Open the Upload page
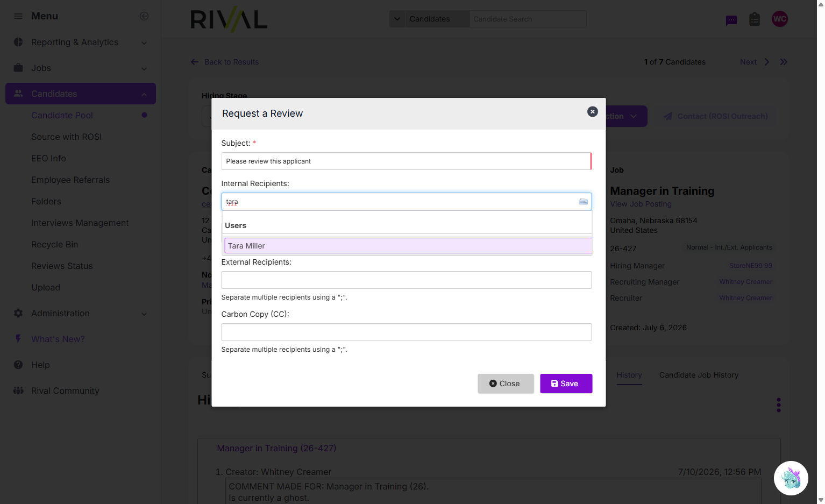This screenshot has width=825, height=504. 46,287
